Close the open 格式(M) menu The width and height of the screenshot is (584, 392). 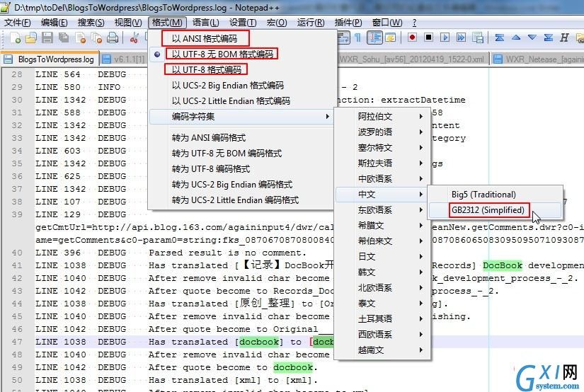167,23
